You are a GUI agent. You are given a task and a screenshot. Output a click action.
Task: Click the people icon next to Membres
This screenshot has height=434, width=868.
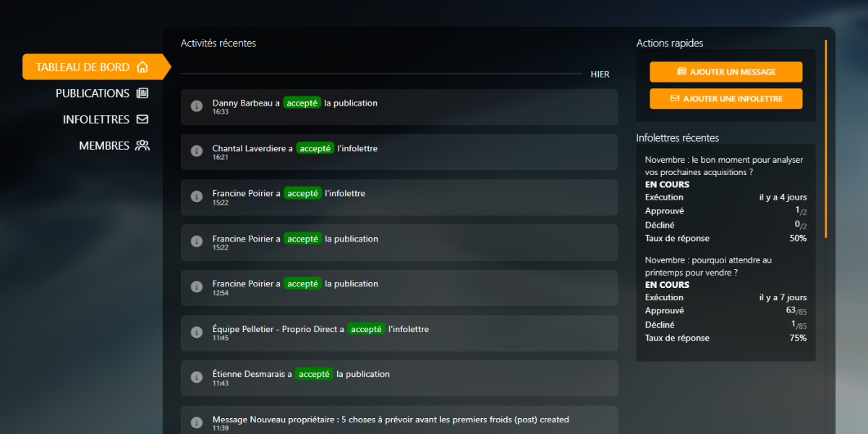142,145
